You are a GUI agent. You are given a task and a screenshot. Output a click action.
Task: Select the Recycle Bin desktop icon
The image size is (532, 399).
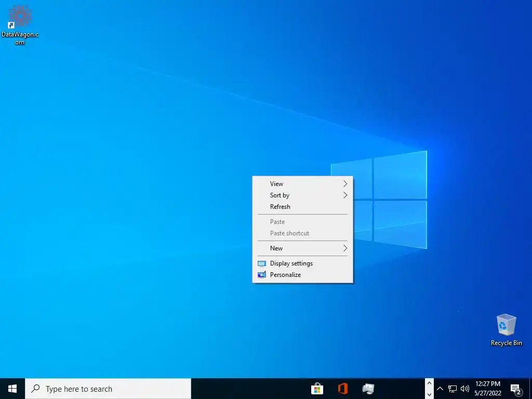click(x=506, y=330)
